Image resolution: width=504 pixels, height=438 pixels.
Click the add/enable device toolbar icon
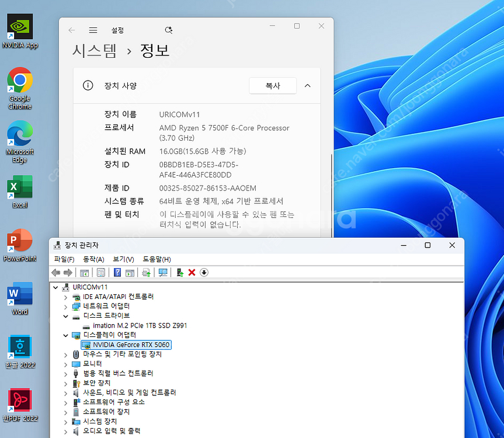(x=180, y=273)
